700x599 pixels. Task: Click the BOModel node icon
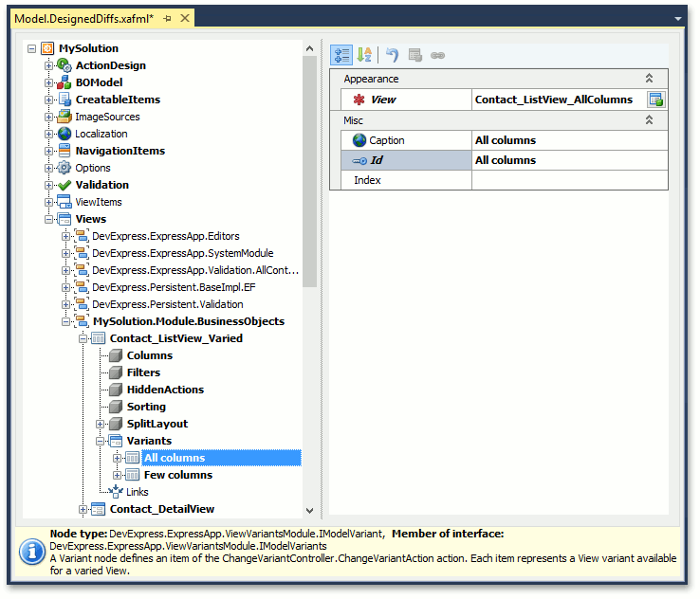pyautogui.click(x=64, y=82)
